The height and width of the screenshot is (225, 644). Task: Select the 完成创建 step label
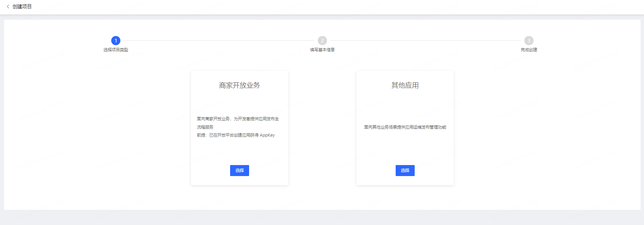pos(529,50)
